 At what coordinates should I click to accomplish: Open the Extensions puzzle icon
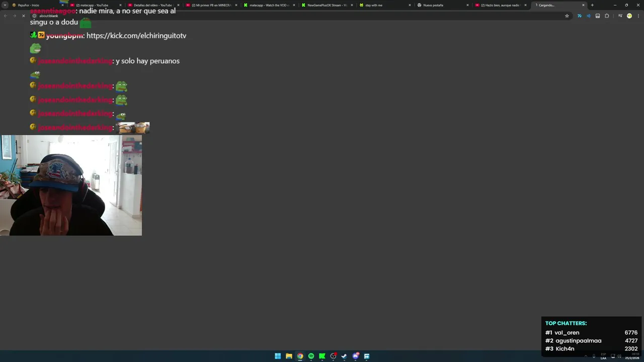pyautogui.click(x=607, y=16)
